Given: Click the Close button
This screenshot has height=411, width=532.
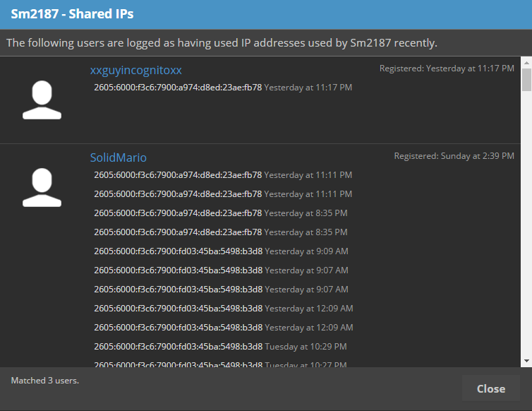Looking at the screenshot, I should click(x=490, y=388).
